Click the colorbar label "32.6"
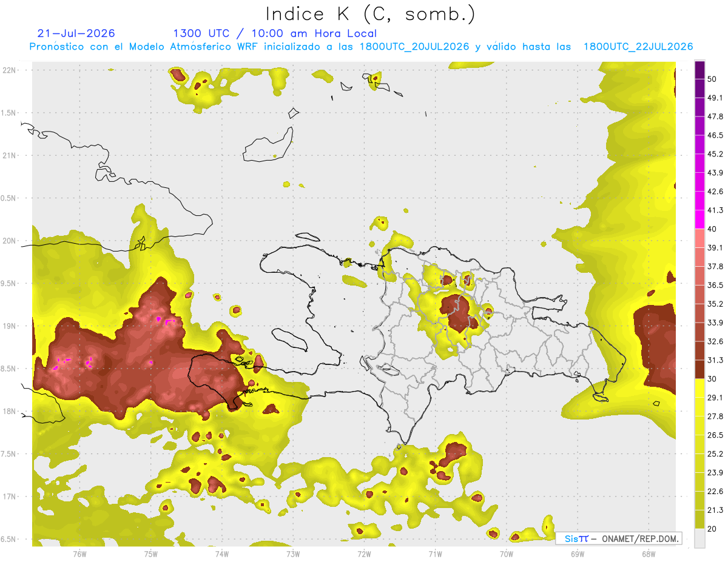The image size is (728, 562). [x=715, y=341]
